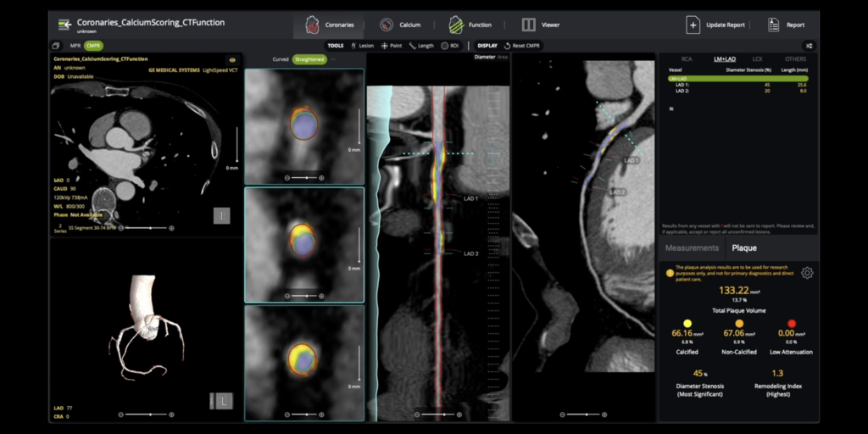
Task: Open the Function analysis module
Action: click(470, 25)
